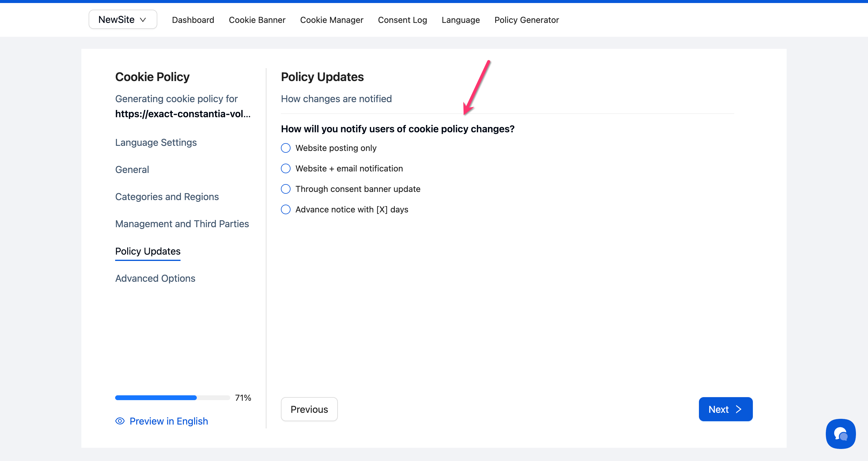Screen dimensions: 868x461
Task: Click Preview in English link
Action: click(168, 421)
